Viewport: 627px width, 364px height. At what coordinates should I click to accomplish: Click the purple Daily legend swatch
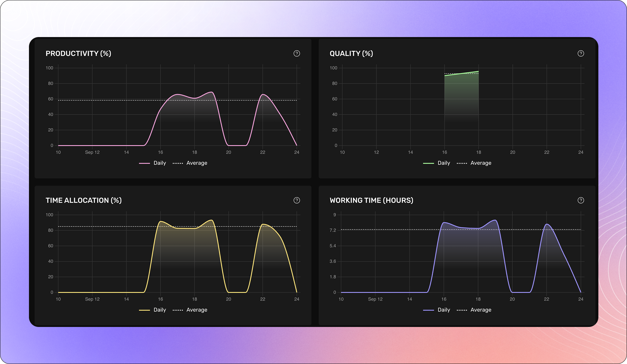coord(429,310)
